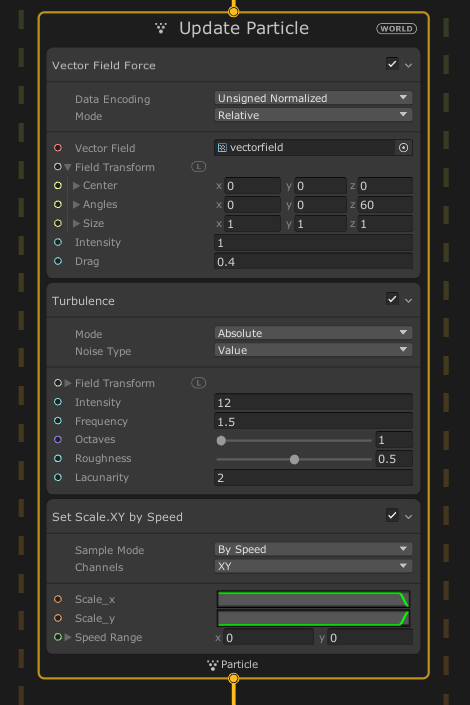
Task: Open the Noise Type dropdown
Action: pyautogui.click(x=313, y=350)
